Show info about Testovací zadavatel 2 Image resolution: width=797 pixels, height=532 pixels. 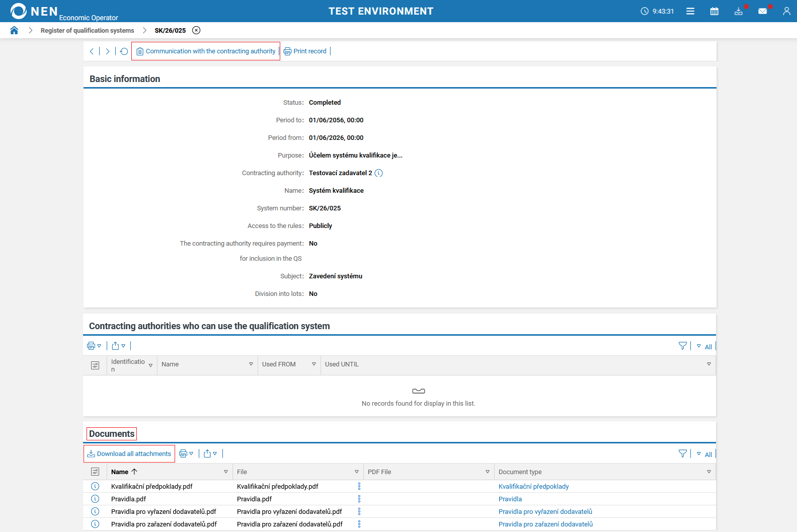click(379, 173)
